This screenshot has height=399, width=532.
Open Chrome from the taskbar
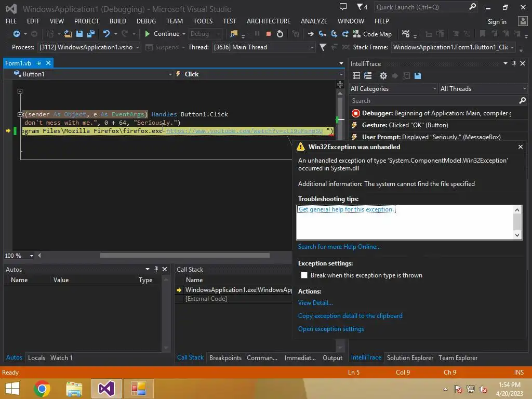pyautogui.click(x=42, y=389)
